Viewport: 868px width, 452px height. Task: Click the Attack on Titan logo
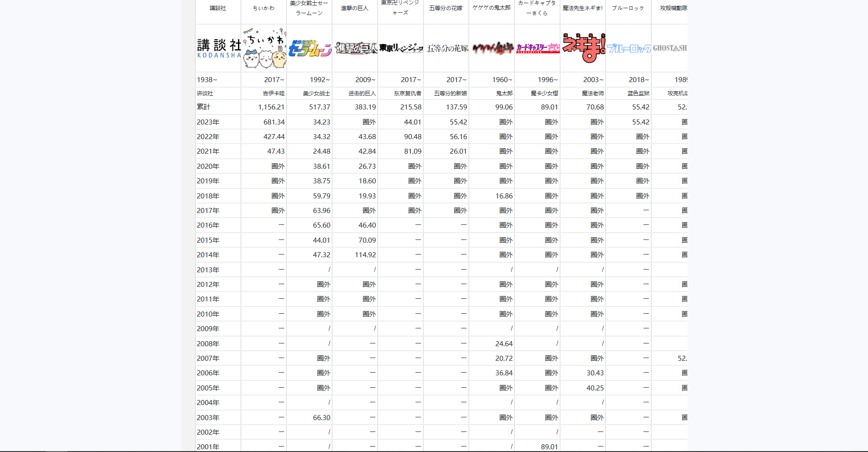pos(356,48)
